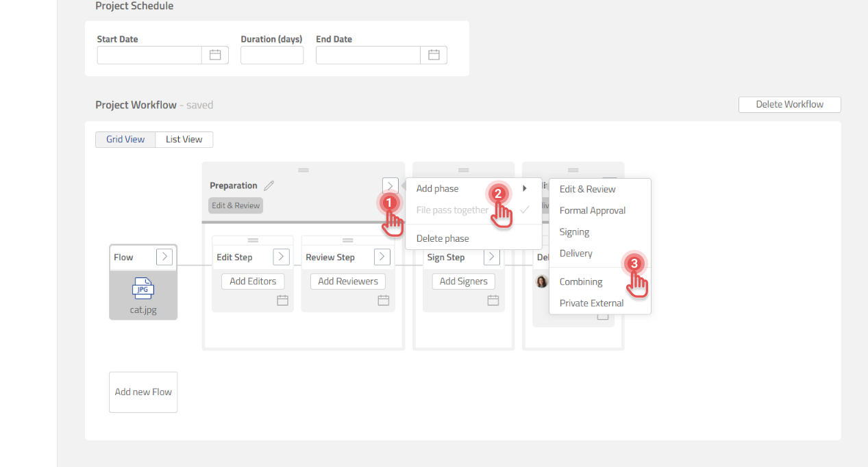Viewport: 868px width, 467px height.
Task: Switch to List View
Action: pyautogui.click(x=184, y=139)
